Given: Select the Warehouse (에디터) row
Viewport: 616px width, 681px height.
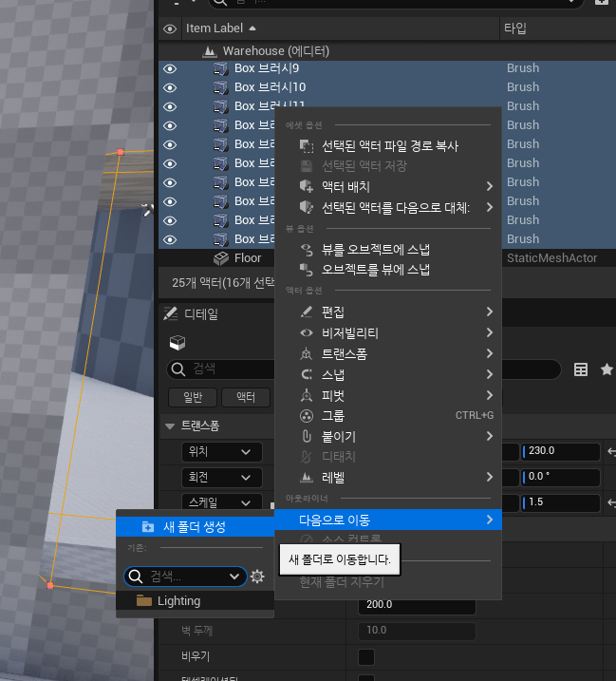Looking at the screenshot, I should click(387, 51).
